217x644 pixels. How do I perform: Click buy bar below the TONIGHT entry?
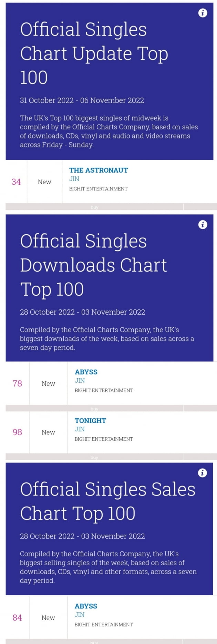[x=94, y=457]
